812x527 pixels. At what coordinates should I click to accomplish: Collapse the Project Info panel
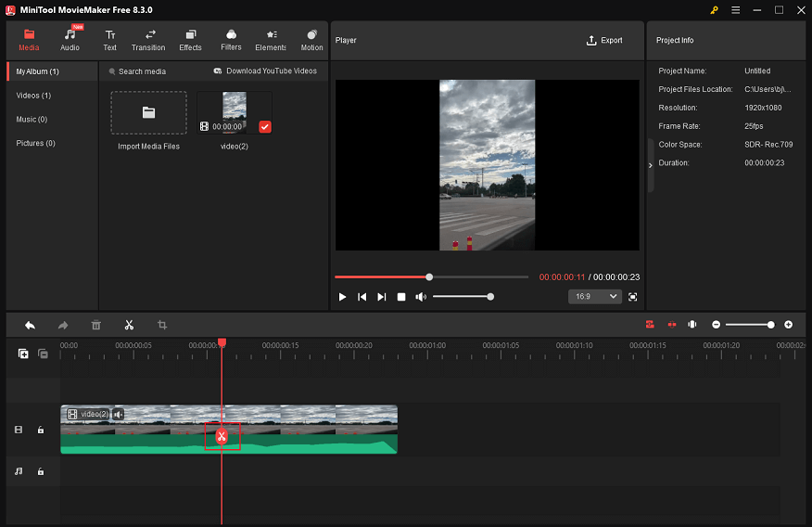(x=651, y=165)
